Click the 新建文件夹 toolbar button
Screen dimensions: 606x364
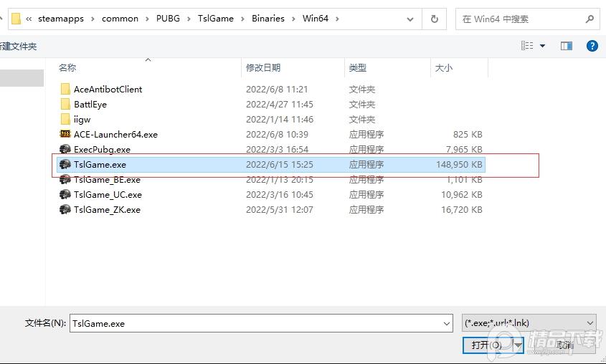coord(18,47)
